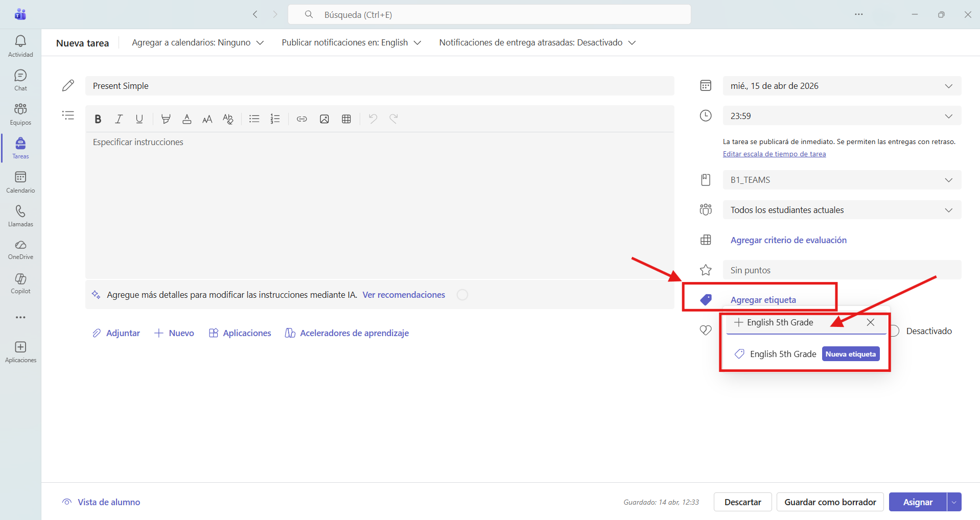Apply italic formatting
Screen dimensions: 980x520
pos(119,119)
